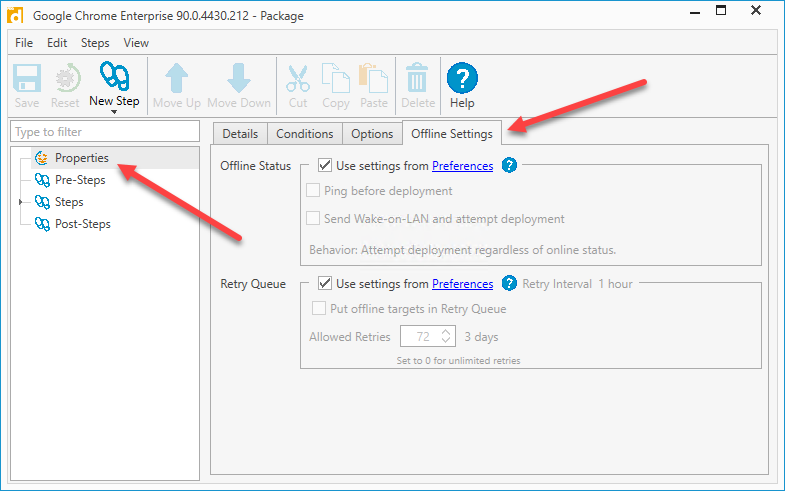Click the app logo in title bar

15,16
